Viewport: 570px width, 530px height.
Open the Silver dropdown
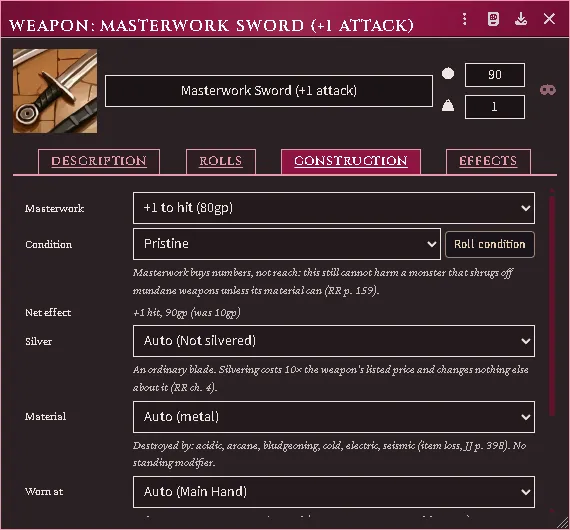pos(334,341)
